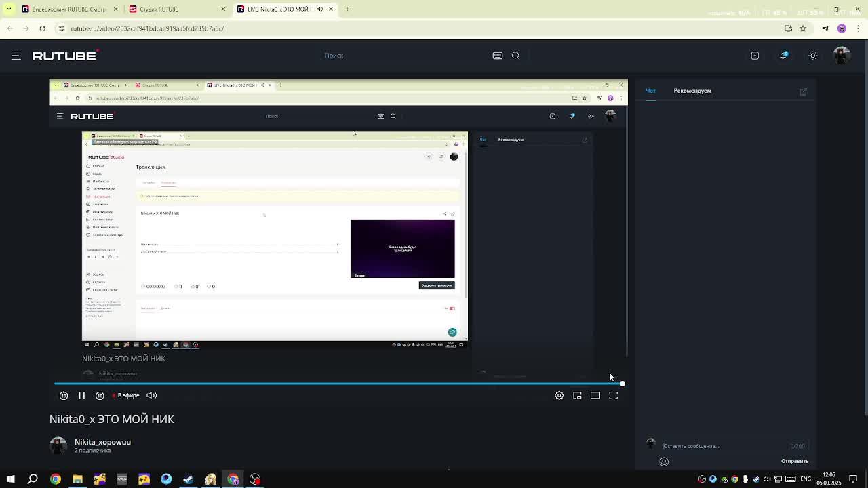This screenshot has width=868, height=488.
Task: Rewind the video 10 seconds
Action: tap(64, 395)
